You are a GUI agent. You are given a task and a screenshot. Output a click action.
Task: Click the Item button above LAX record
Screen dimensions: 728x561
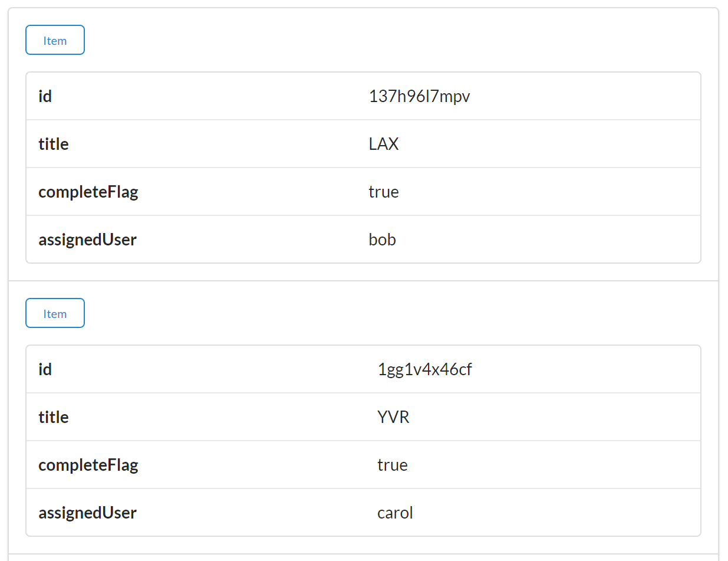point(55,40)
